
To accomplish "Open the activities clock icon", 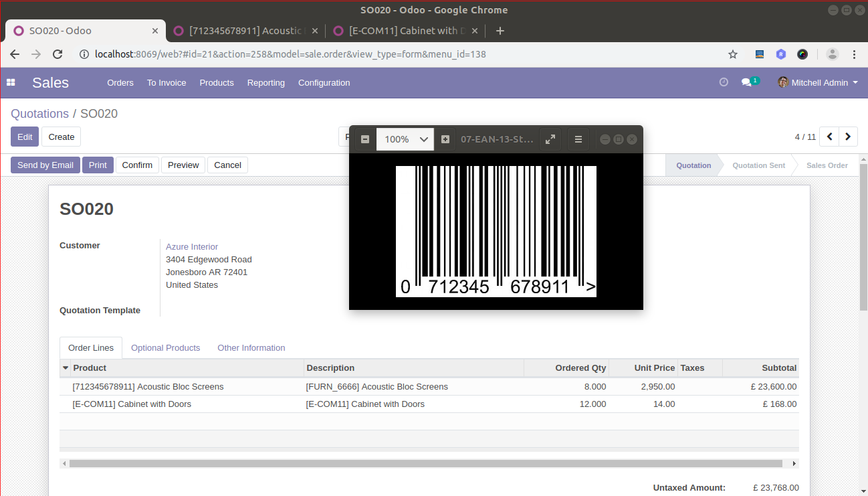I will point(724,82).
